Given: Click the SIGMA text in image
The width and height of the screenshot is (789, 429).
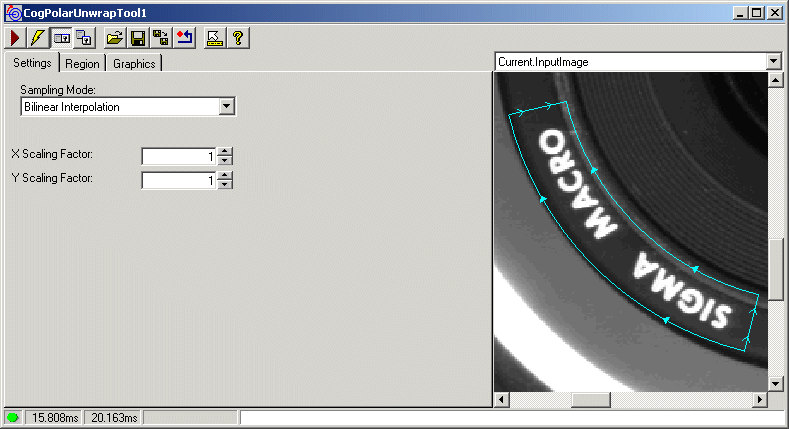Looking at the screenshot, I should coord(682,291).
